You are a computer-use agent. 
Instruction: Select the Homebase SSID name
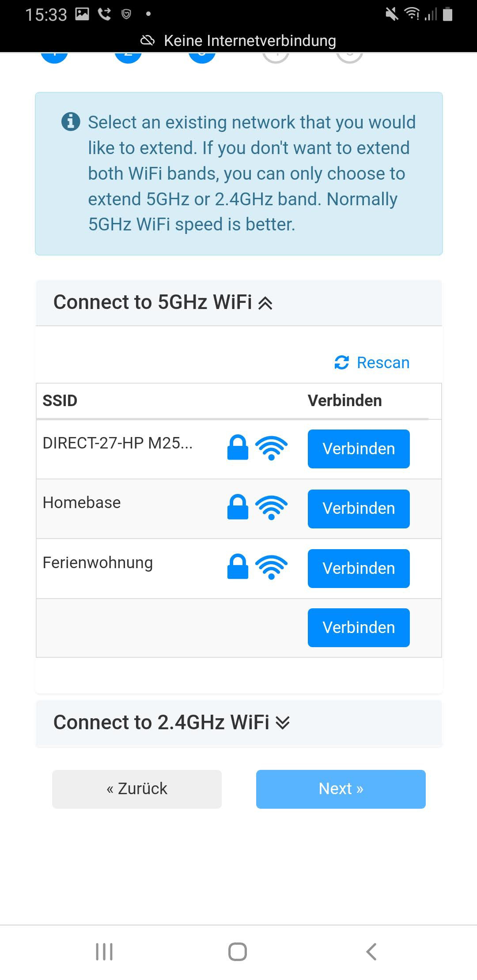82,503
